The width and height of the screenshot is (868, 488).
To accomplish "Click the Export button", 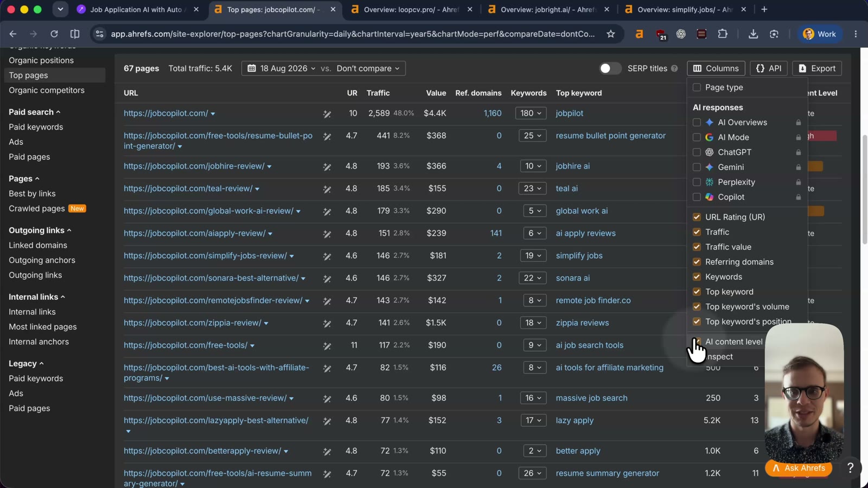I will click(x=817, y=68).
